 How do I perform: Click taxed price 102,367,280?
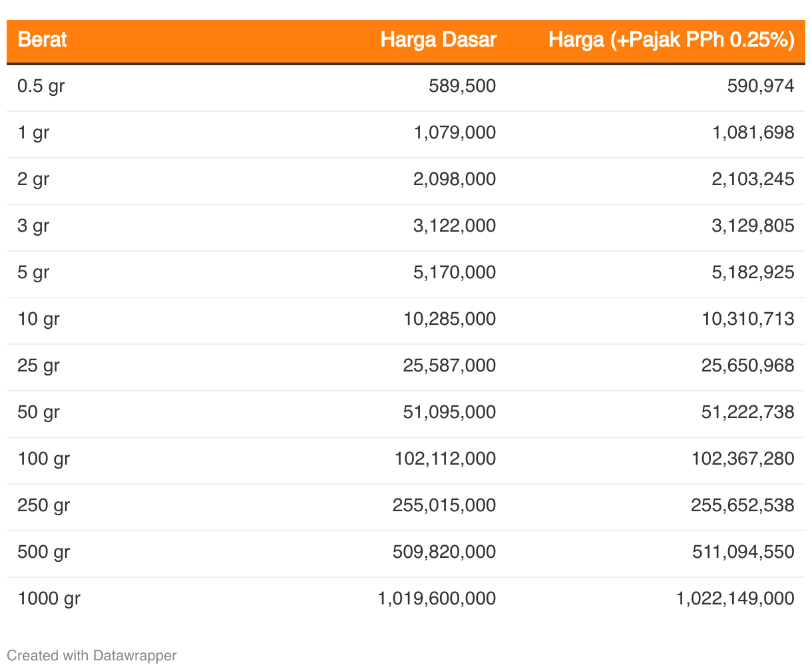tap(742, 459)
